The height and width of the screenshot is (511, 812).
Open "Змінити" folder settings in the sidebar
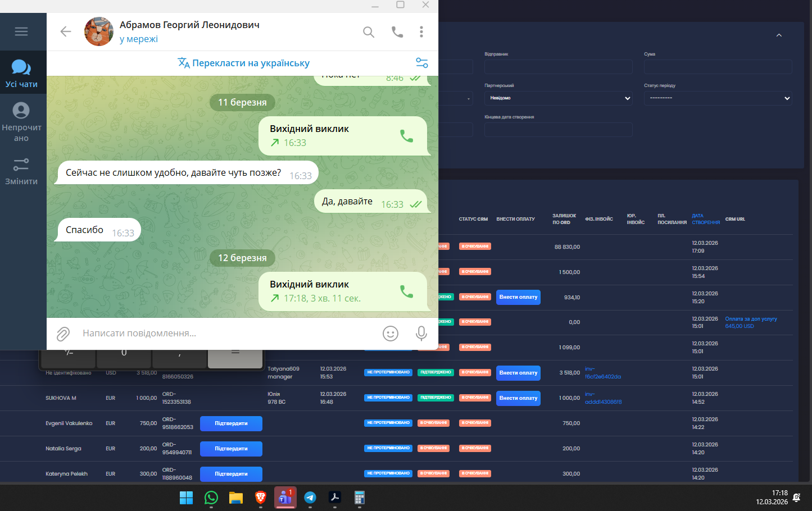click(21, 171)
